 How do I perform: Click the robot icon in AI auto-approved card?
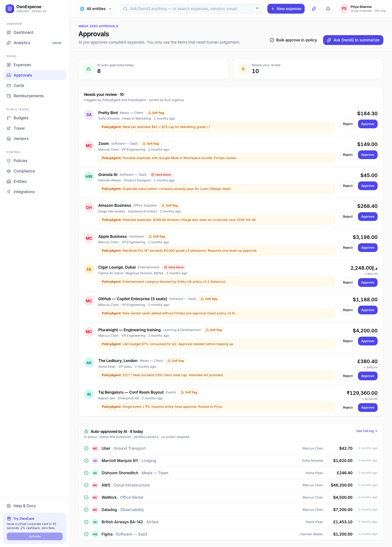pos(88,69)
